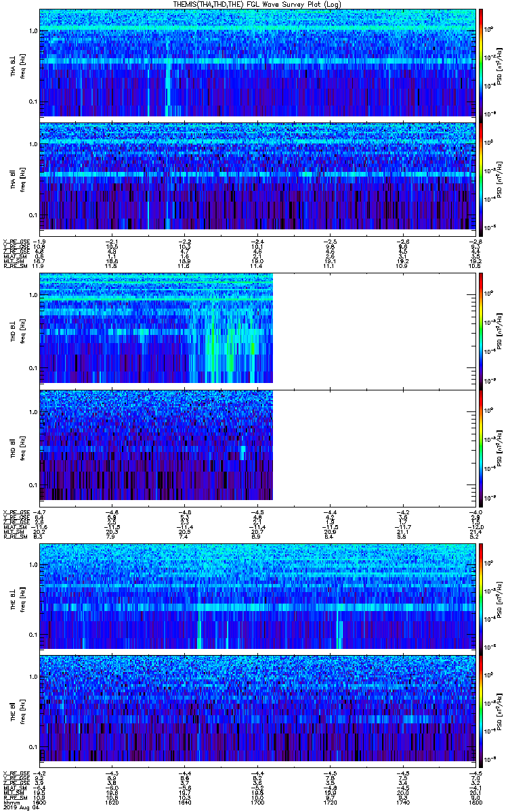Click the '1800' time tick label
The width and height of the screenshot is (508, 812).
click(474, 803)
